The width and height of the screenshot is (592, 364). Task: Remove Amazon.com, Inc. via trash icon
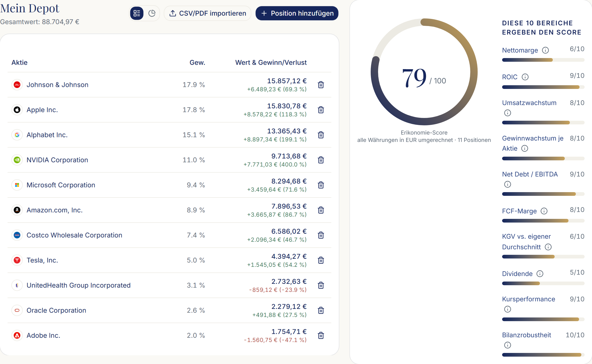(321, 210)
